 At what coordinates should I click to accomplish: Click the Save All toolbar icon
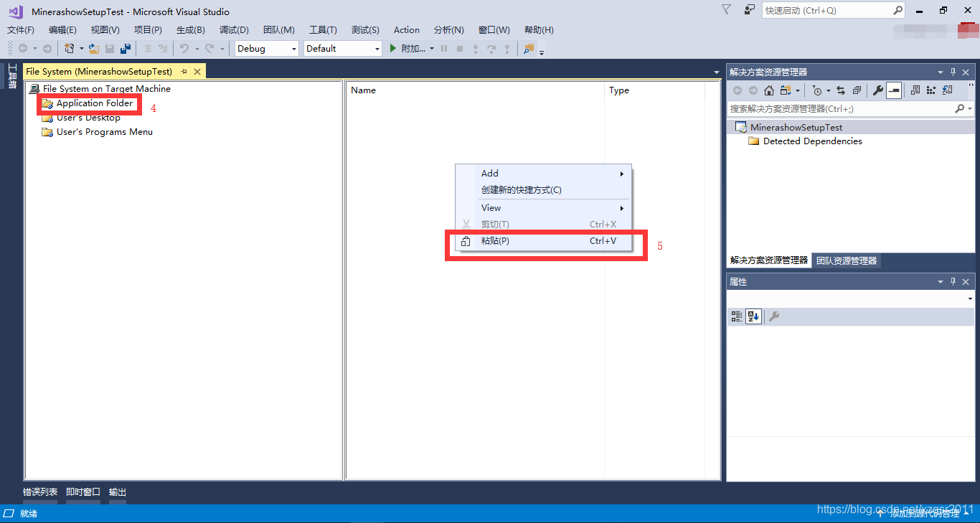click(x=126, y=49)
